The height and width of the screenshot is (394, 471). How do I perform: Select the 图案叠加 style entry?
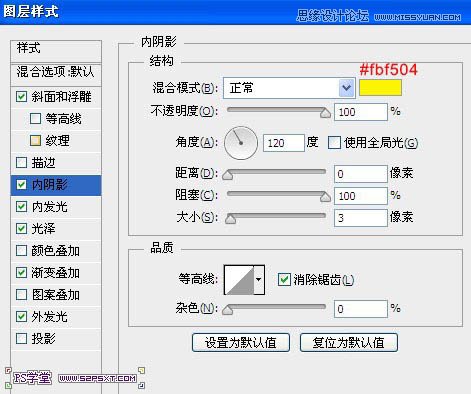point(56,295)
